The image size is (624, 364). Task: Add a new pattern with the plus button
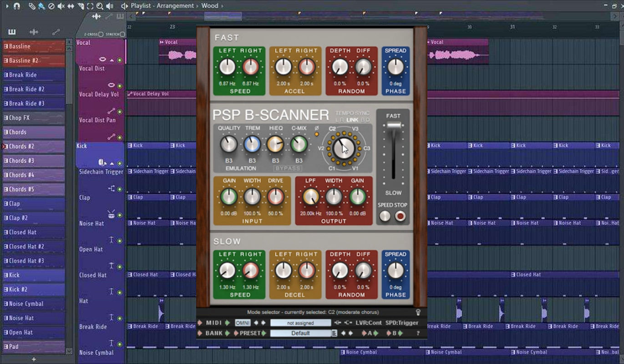34,359
